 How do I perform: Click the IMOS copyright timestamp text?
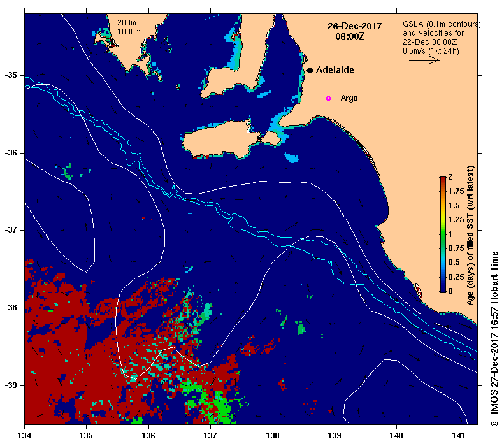(494, 339)
